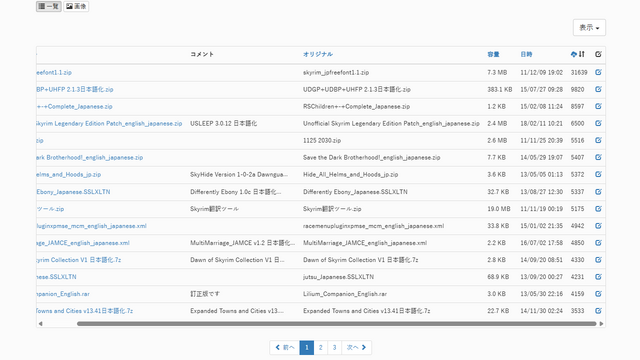Open edit icon for UDGP+UDBP+UHFP 2.1.3 row
Image resolution: width=640 pixels, height=360 pixels.
(598, 89)
